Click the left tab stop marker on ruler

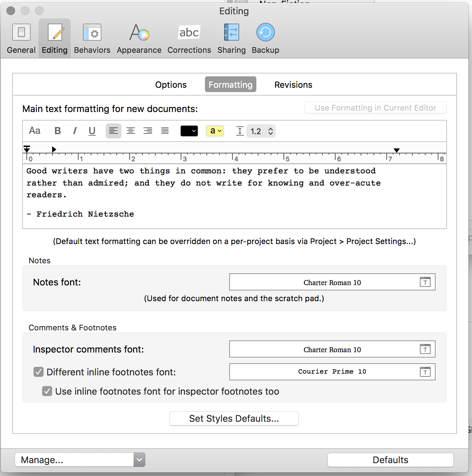[54, 149]
